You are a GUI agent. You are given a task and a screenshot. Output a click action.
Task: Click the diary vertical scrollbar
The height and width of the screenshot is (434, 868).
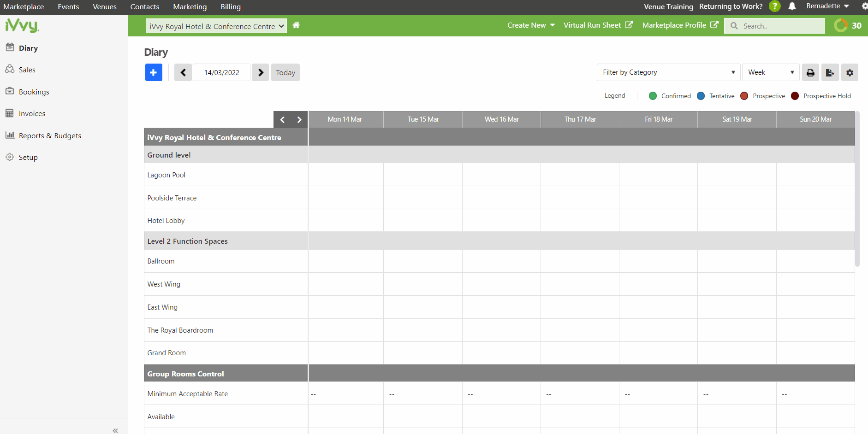pyautogui.click(x=857, y=189)
